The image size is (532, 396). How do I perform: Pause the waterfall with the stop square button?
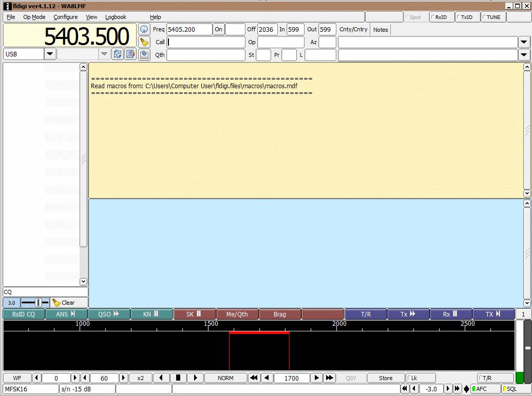pos(178,378)
